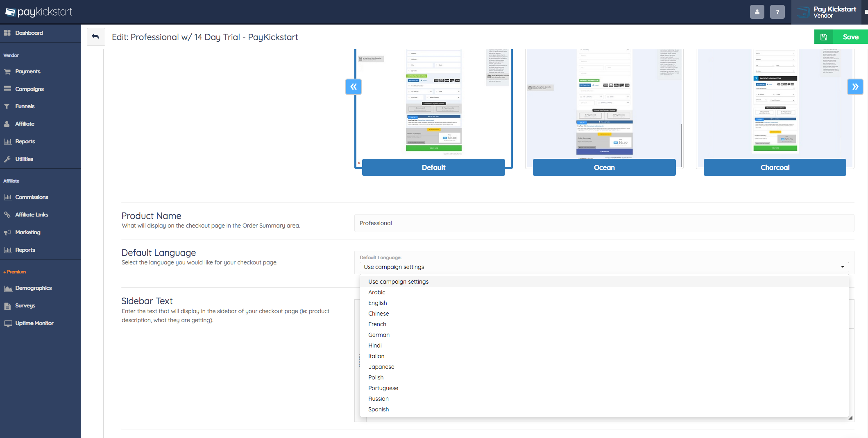Viewport: 868px width, 438px height.
Task: Open the user profile icon in header
Action: pyautogui.click(x=757, y=12)
